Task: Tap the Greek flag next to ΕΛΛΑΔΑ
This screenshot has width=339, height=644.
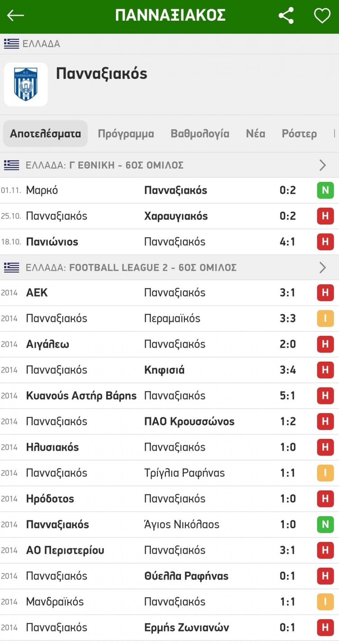Action: point(12,43)
